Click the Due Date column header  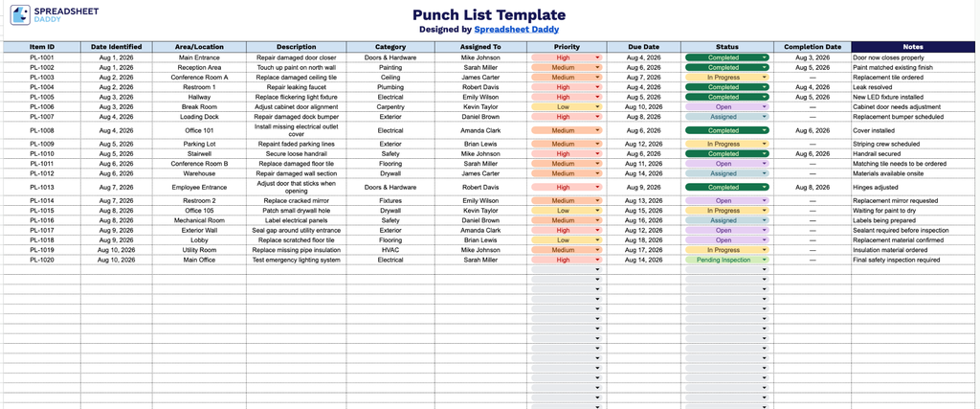click(x=643, y=47)
